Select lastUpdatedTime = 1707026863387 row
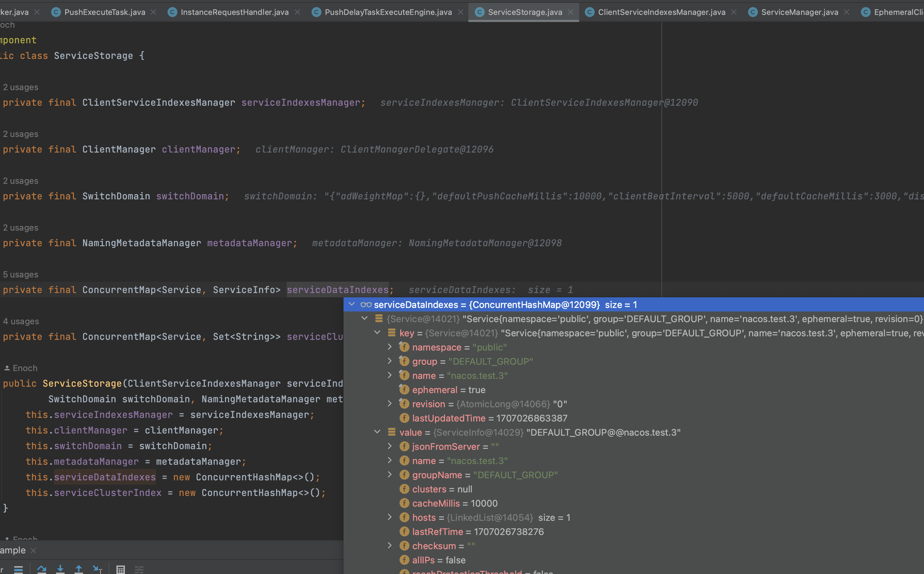Viewport: 924px width, 574px height. [634, 418]
